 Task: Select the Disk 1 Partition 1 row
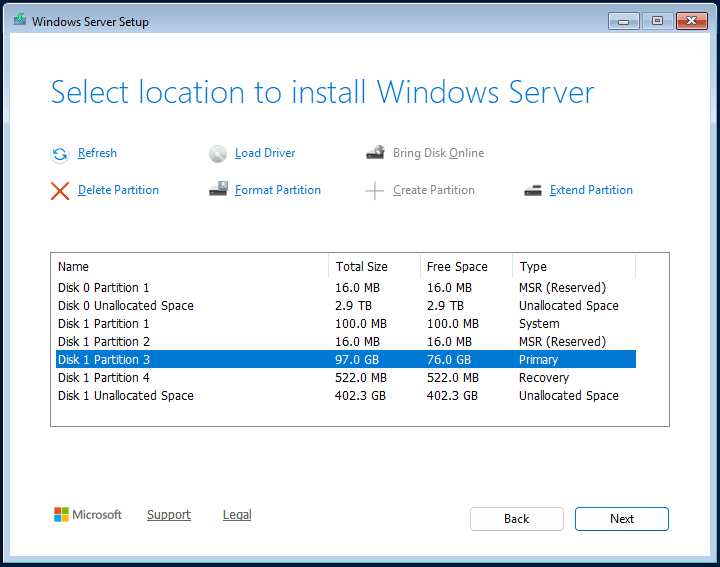click(346, 324)
